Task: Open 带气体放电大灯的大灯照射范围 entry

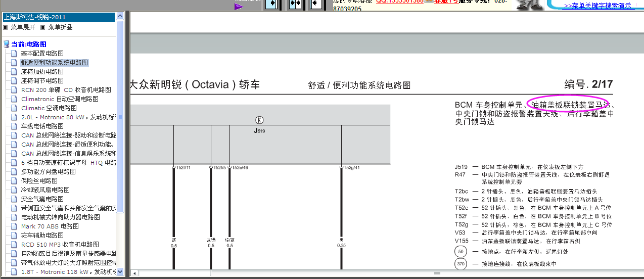Action: tap(68, 263)
